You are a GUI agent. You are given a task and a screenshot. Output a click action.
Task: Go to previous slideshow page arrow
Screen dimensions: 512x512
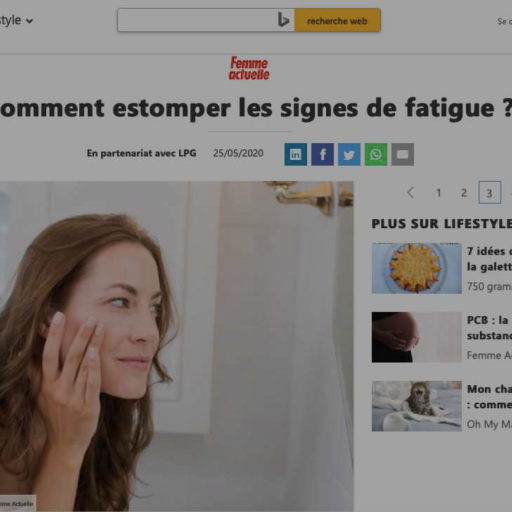411,192
